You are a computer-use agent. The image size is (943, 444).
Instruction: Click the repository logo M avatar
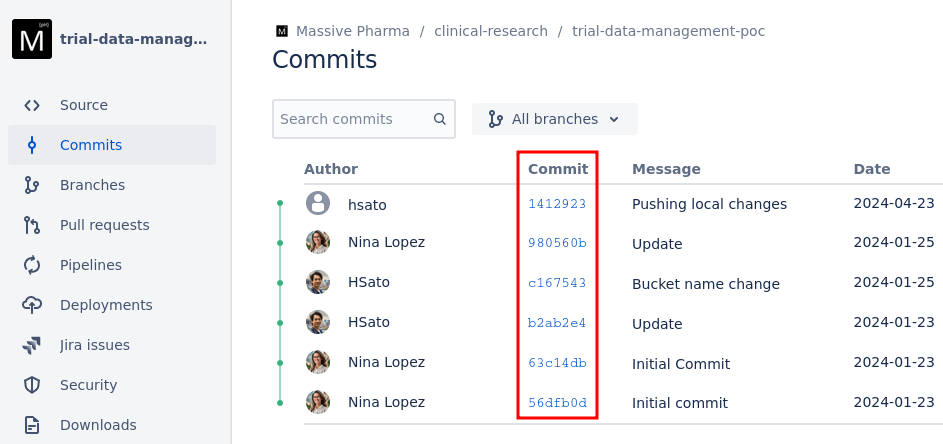32,40
